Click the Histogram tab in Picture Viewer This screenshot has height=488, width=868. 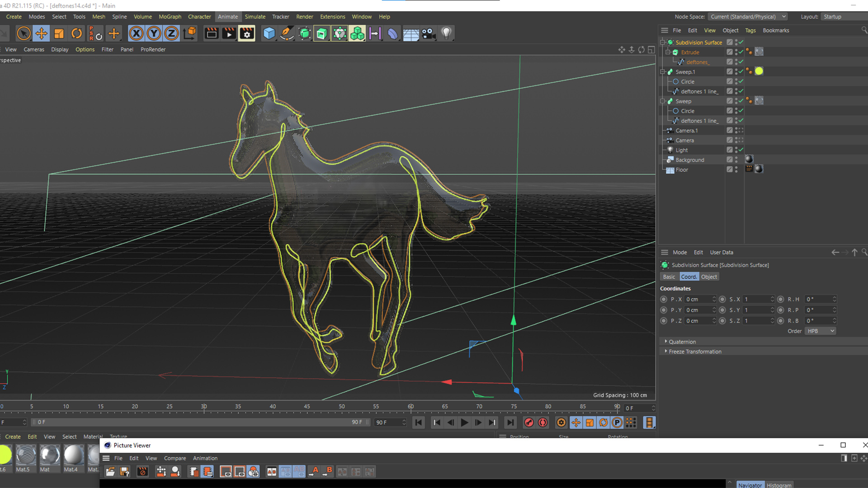[x=779, y=485]
